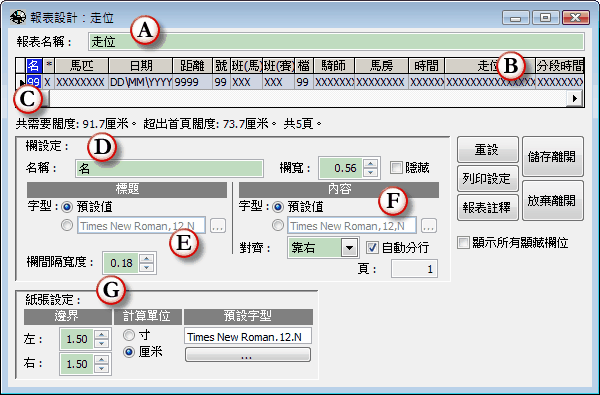Click the application icon in title bar
The image size is (600, 395).
pos(18,18)
